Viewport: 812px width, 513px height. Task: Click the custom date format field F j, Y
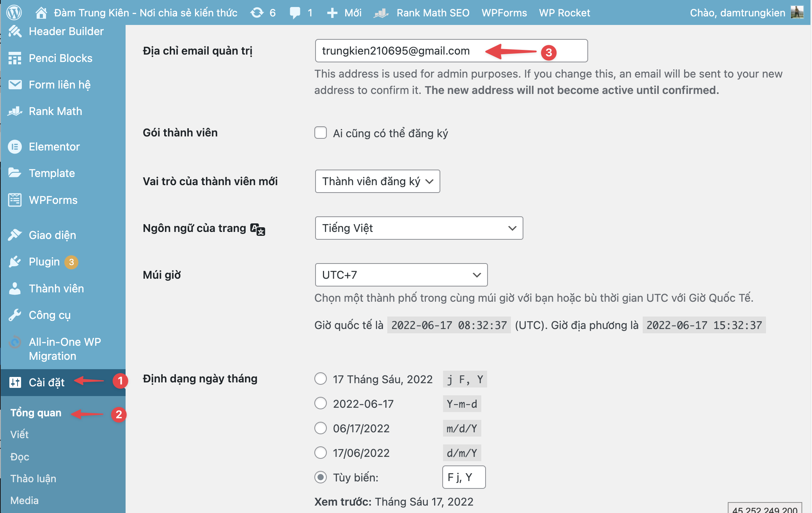pyautogui.click(x=464, y=477)
